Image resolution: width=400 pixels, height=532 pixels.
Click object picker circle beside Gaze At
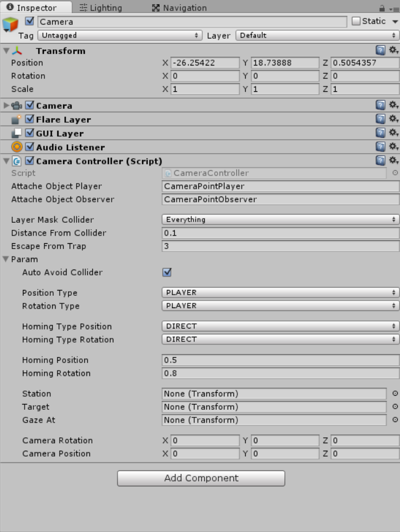coord(395,420)
